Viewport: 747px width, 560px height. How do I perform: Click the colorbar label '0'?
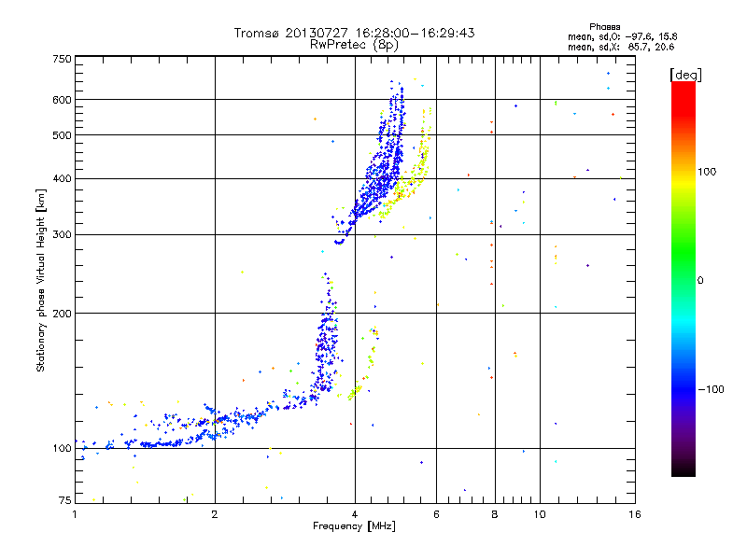point(699,281)
